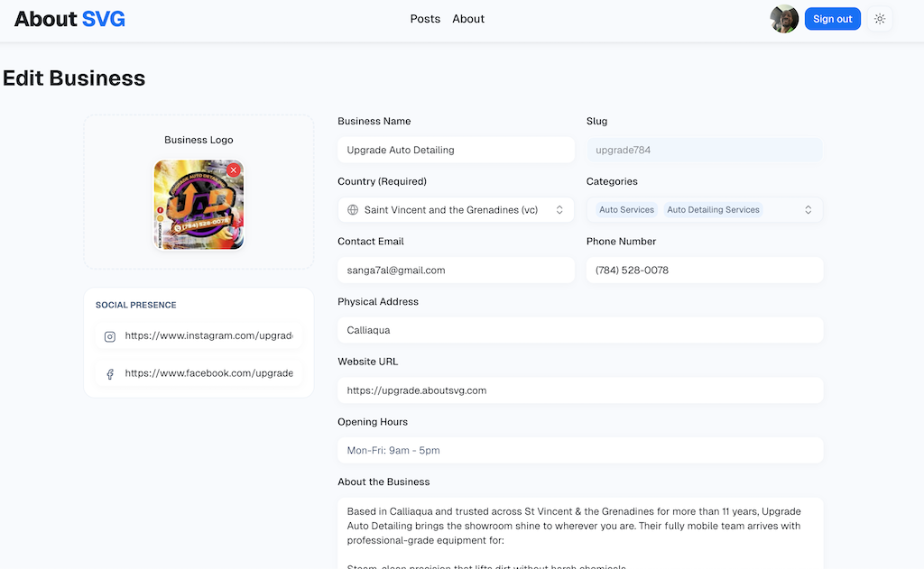Focus the Contact Email field
Viewport: 924px width, 569px height.
pos(456,271)
